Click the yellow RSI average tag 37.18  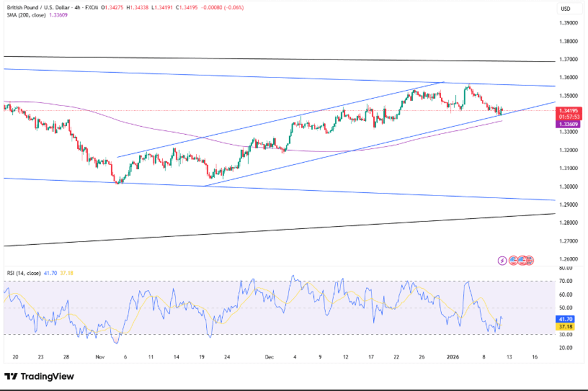pos(565,327)
